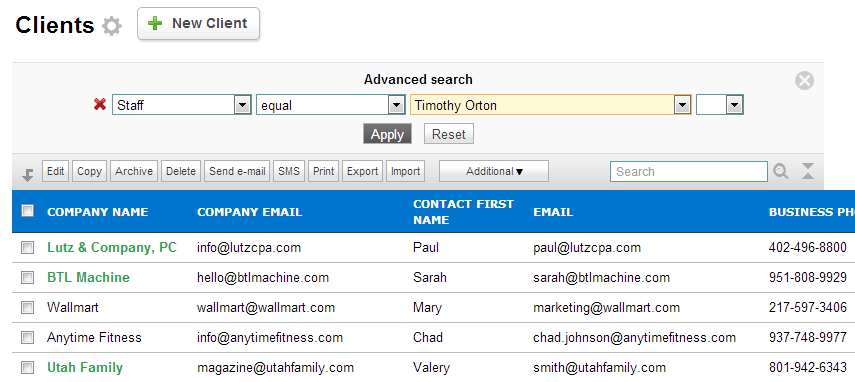Click the down-arrow icon beside Edit
Image resolution: width=855 pixels, height=382 pixels.
click(28, 174)
